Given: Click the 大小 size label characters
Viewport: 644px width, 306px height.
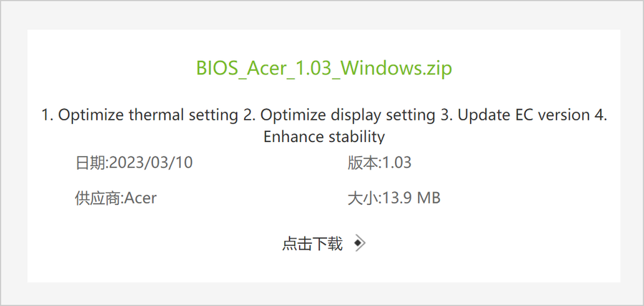Looking at the screenshot, I should pos(362,199).
